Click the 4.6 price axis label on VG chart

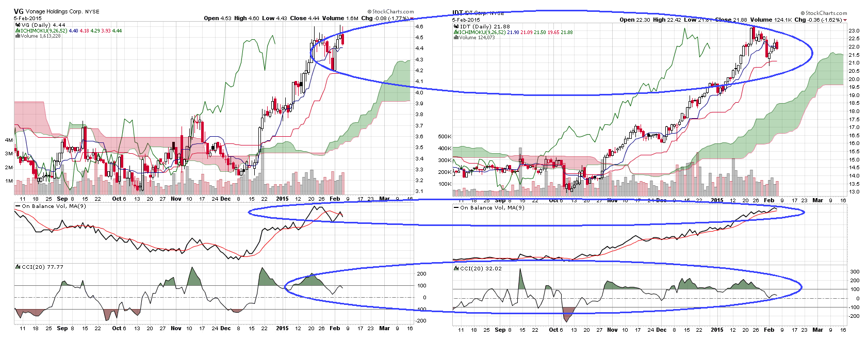[420, 26]
